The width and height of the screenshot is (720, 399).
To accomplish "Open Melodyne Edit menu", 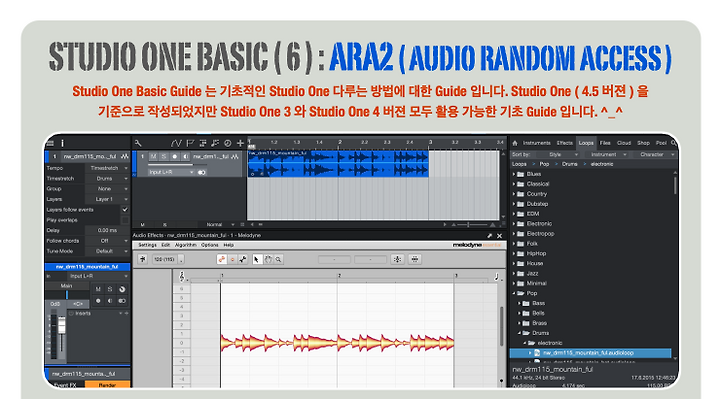I will click(166, 245).
